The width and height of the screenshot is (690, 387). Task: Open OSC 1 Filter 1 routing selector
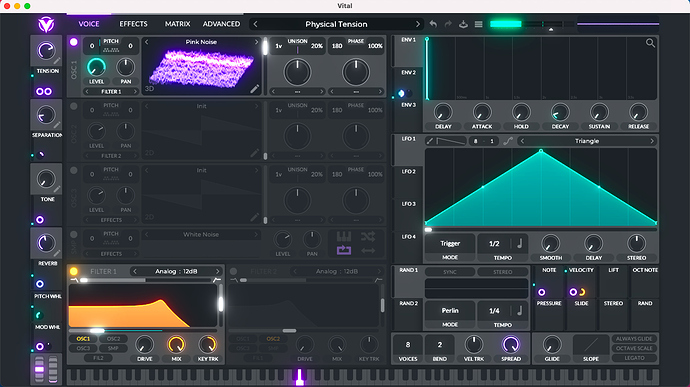coord(111,92)
